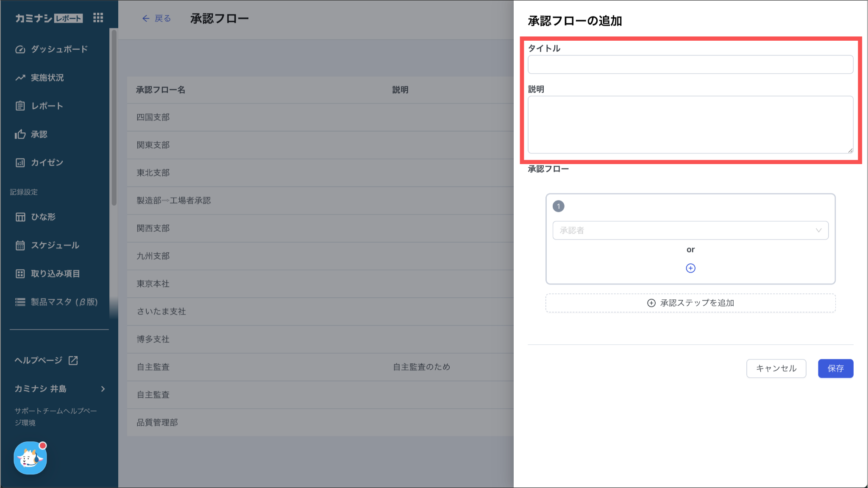Image resolution: width=868 pixels, height=488 pixels.
Task: Focus the タイトル input field
Action: (x=690, y=64)
